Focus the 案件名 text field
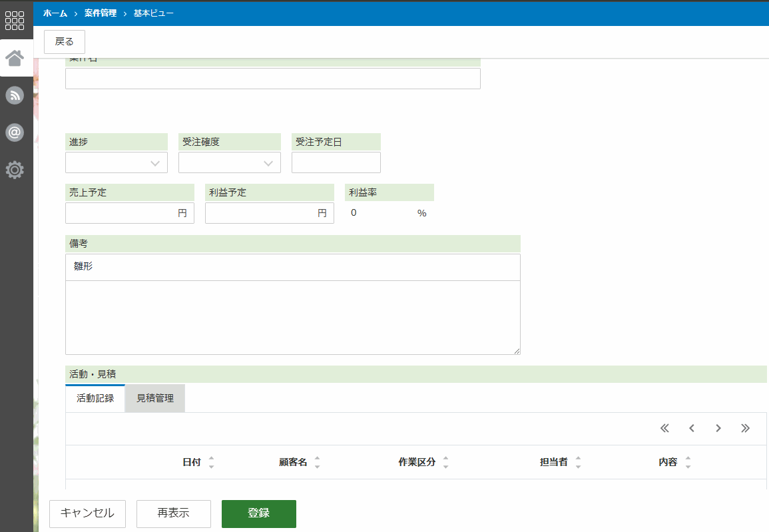Screen dimensions: 769x532 (x=273, y=79)
